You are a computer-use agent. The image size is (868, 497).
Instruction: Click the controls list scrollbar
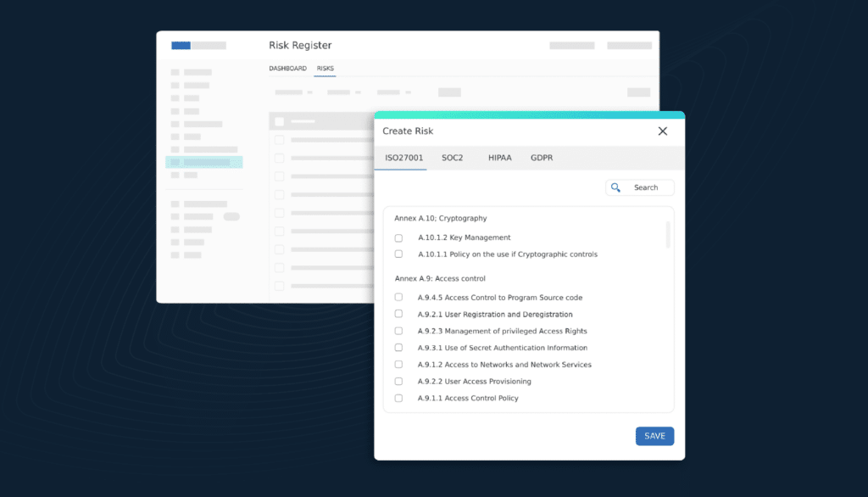[668, 234]
